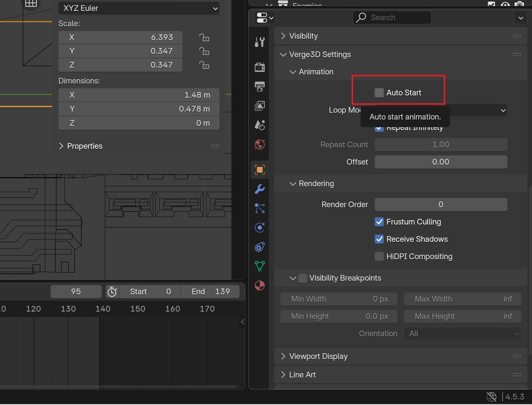The height and width of the screenshot is (405, 532).
Task: Open the Modifier properties wrench icon
Action: (259, 189)
